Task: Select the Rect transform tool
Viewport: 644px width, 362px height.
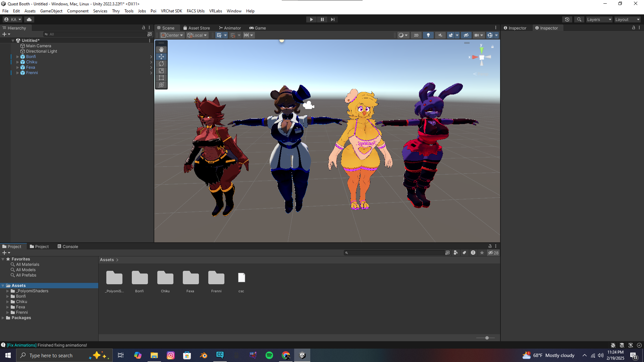Action: pos(161,78)
